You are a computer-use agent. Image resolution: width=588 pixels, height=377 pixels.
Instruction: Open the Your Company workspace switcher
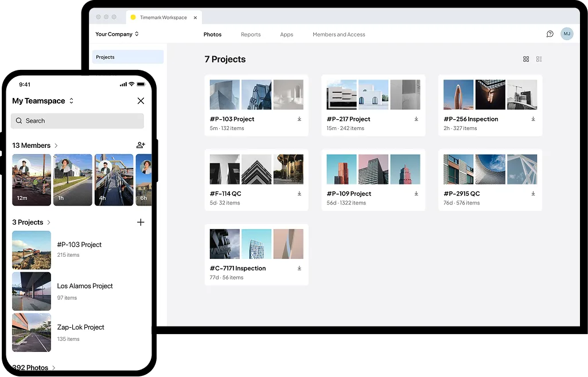[x=116, y=34]
